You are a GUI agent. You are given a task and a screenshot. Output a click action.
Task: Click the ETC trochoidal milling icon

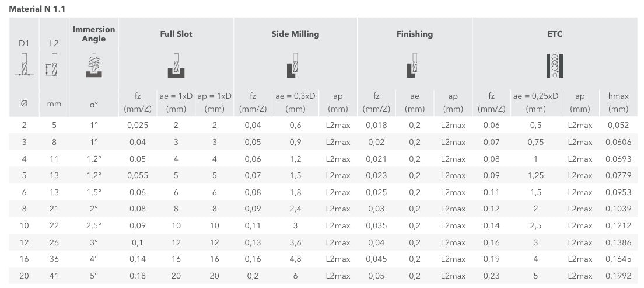[555, 65]
